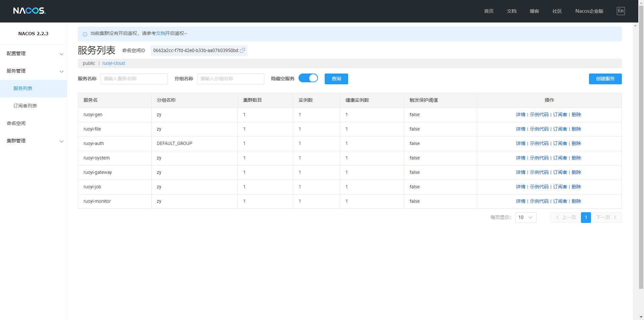Open 详情 for ruoyi-gen

click(x=521, y=115)
